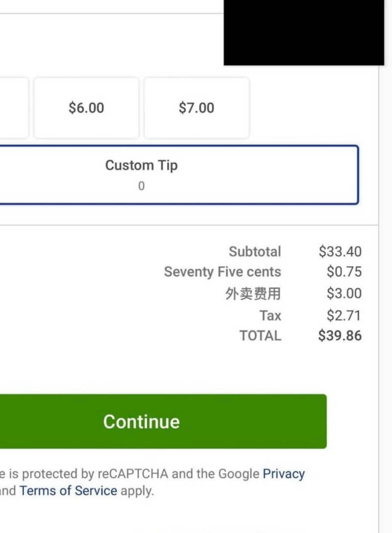This screenshot has width=392, height=533.
Task: Click the $33.40 subtotal amount
Action: point(340,251)
